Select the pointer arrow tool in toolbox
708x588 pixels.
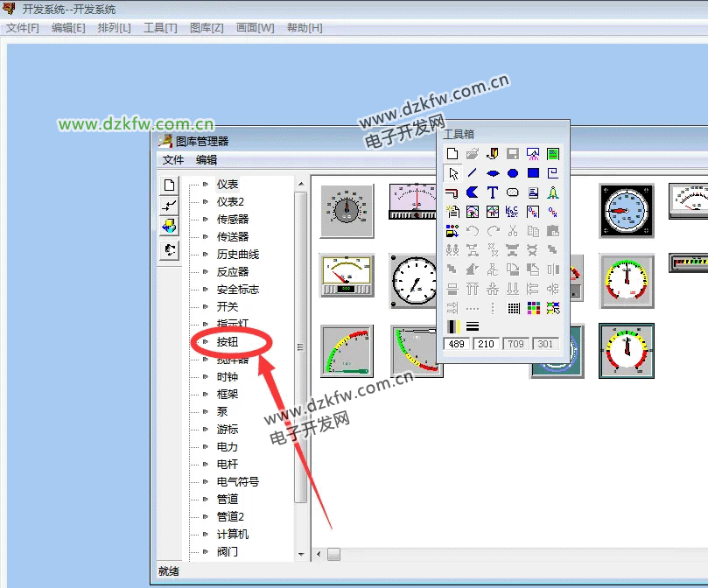[452, 173]
